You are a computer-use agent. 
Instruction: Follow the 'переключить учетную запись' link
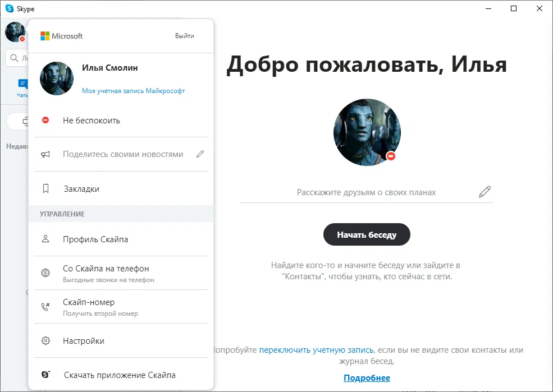316,350
